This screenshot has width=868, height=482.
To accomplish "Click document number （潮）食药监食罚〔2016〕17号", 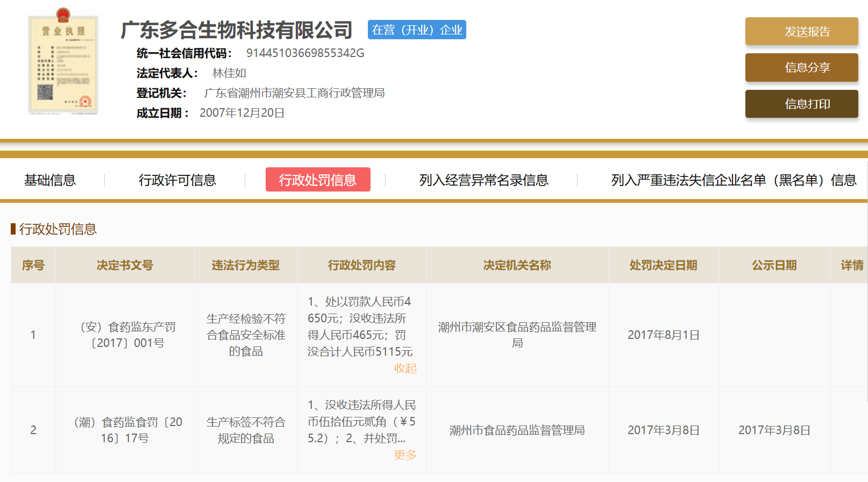I will pos(125,430).
